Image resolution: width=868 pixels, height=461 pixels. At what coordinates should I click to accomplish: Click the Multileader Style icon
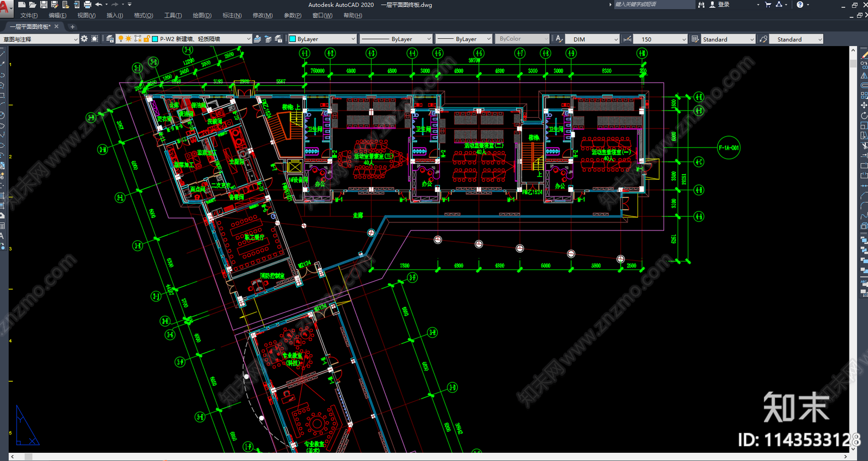(x=763, y=39)
